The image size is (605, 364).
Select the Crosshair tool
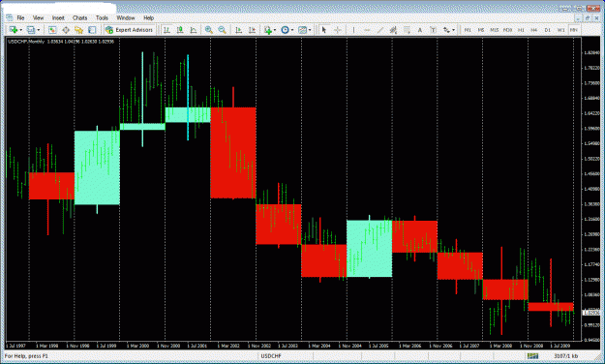337,30
